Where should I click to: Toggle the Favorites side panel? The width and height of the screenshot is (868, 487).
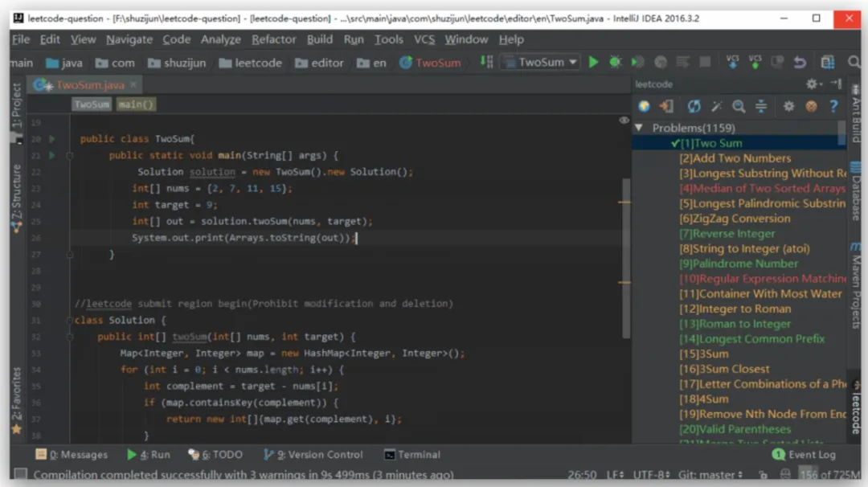[x=17, y=401]
